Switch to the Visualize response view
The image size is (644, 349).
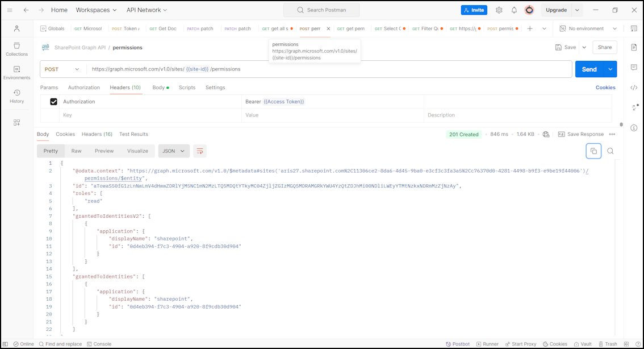[x=137, y=151]
